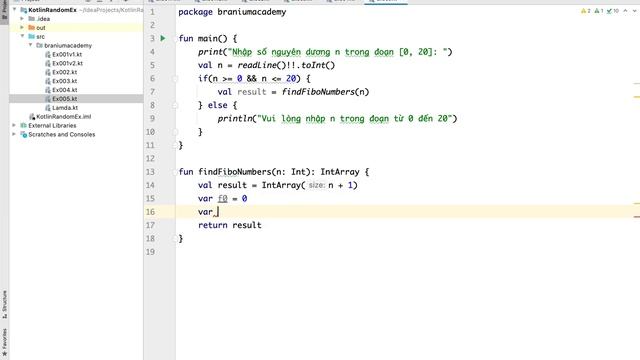Image resolution: width=640 pixels, height=360 pixels.
Task: Click the Ex001v2.kt Kotlin file icon
Action: click(x=48, y=63)
